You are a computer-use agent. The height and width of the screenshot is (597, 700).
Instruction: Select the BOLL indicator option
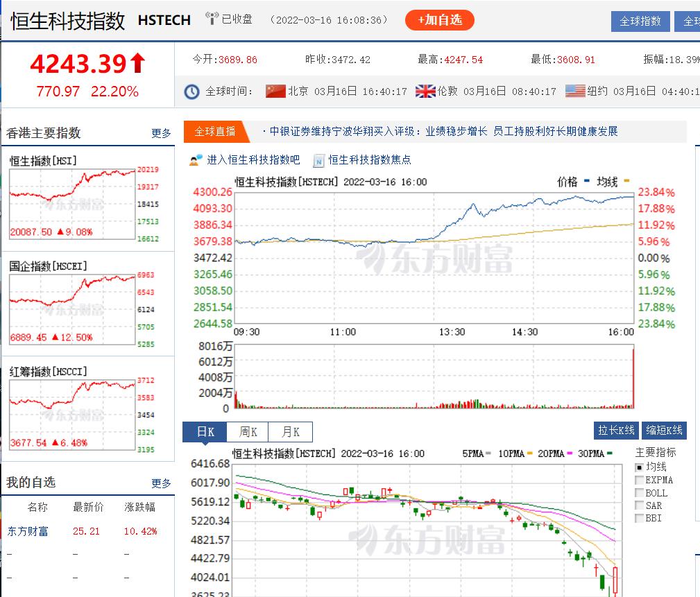pos(639,493)
